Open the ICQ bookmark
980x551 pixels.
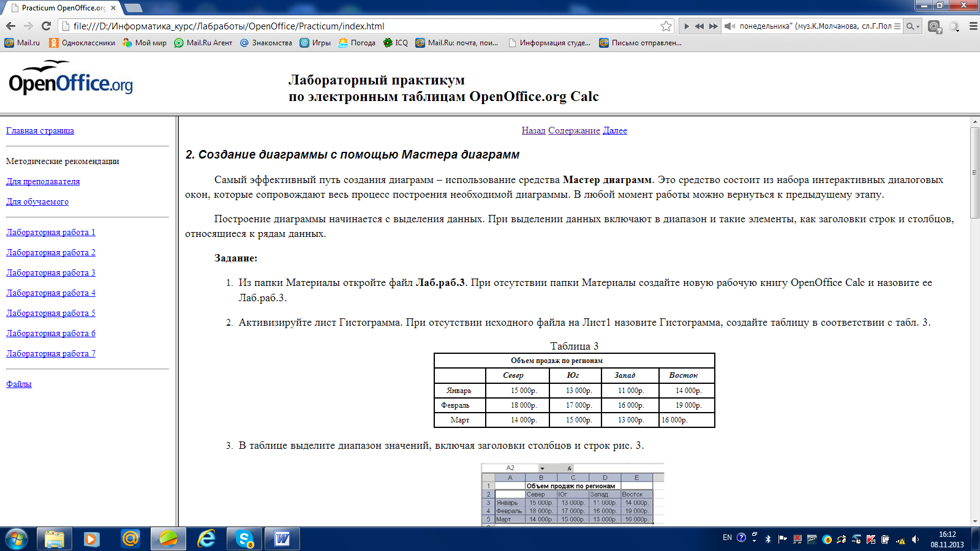[x=396, y=43]
